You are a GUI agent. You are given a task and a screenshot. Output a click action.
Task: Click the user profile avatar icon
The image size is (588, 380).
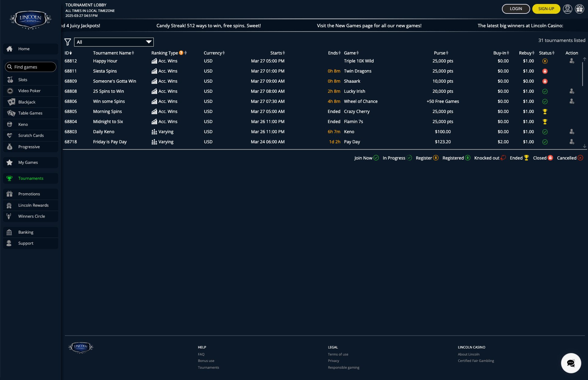point(567,9)
